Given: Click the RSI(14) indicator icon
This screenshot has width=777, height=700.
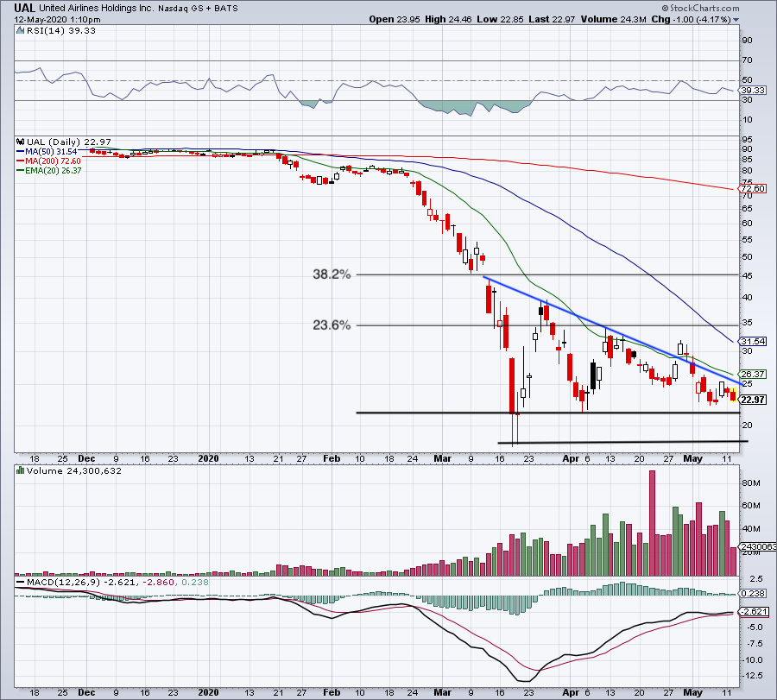Looking at the screenshot, I should 21,31.
